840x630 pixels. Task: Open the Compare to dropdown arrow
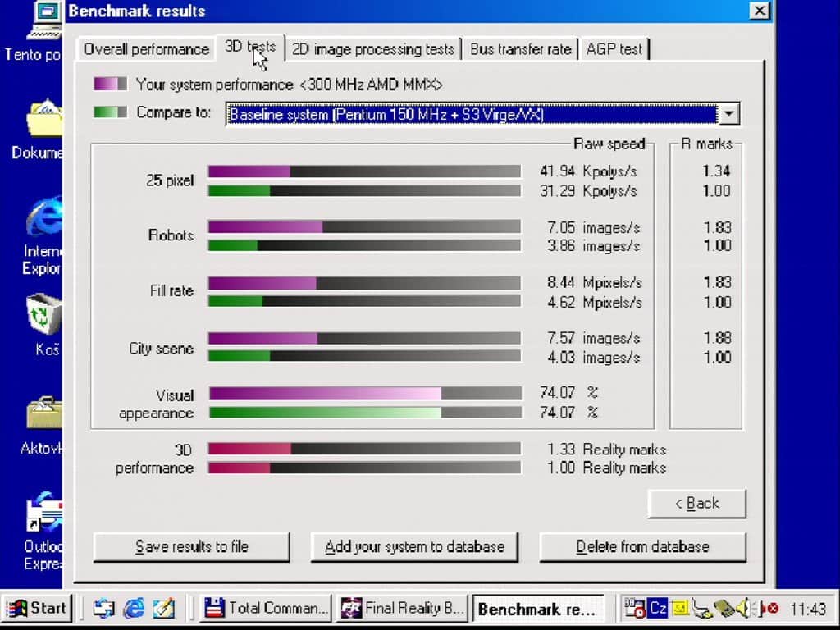pos(728,114)
